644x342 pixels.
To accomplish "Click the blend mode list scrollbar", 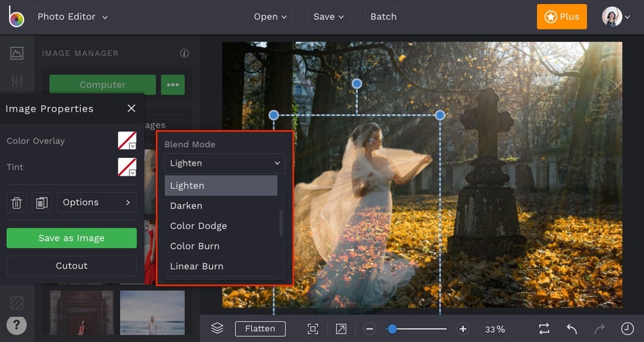I will (281, 223).
